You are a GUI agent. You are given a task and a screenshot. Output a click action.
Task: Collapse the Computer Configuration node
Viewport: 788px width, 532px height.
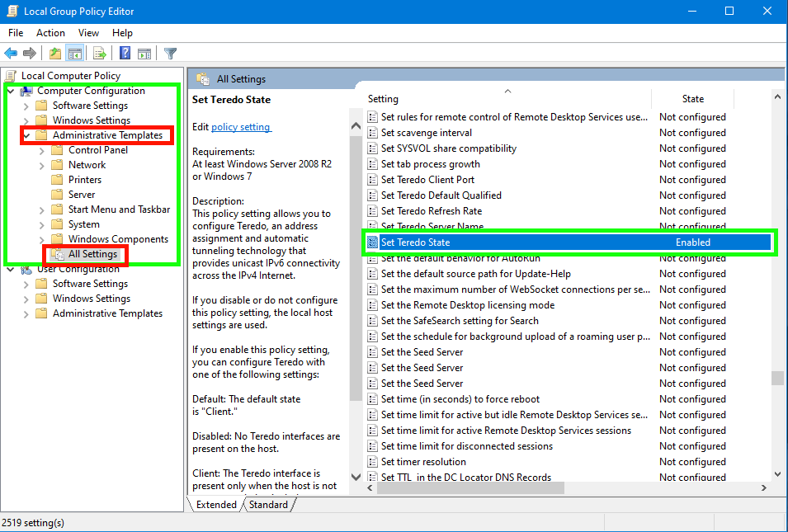pos(10,91)
